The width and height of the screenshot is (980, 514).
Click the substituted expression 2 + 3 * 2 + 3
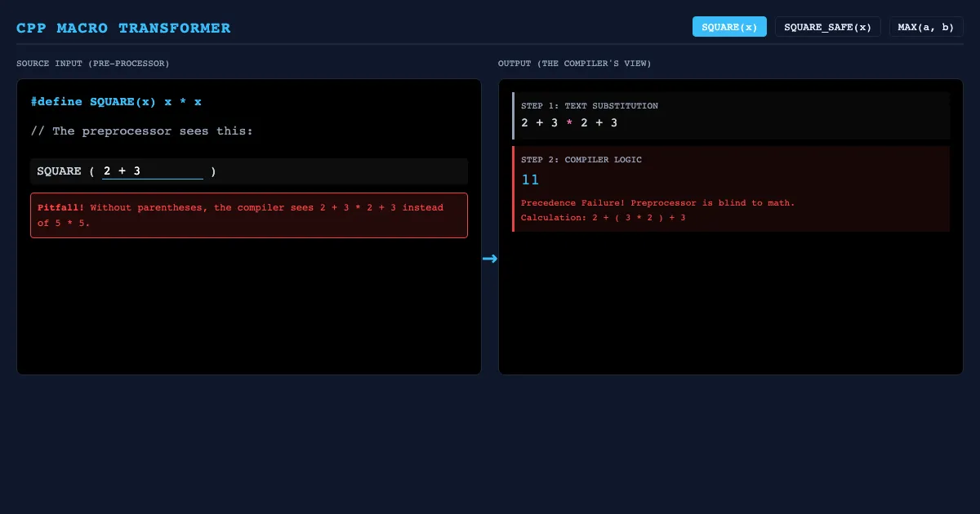(569, 123)
